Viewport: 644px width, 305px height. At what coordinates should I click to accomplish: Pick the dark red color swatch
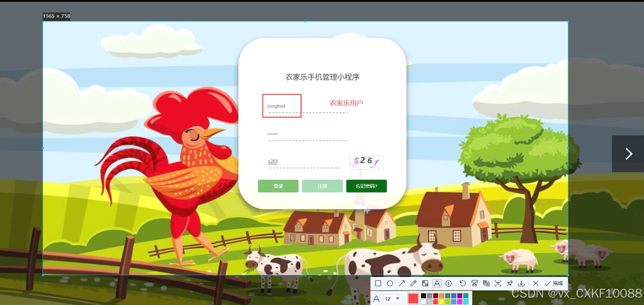click(x=436, y=296)
